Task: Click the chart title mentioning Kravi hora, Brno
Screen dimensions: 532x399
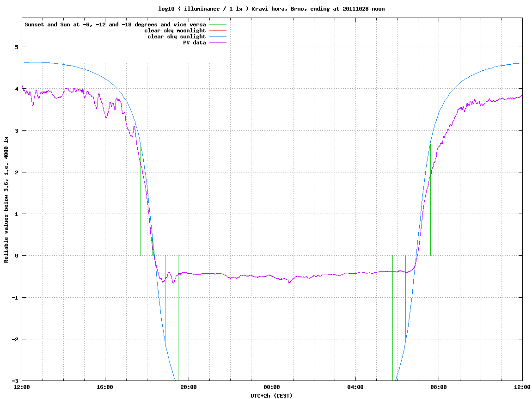Action: pos(271,9)
